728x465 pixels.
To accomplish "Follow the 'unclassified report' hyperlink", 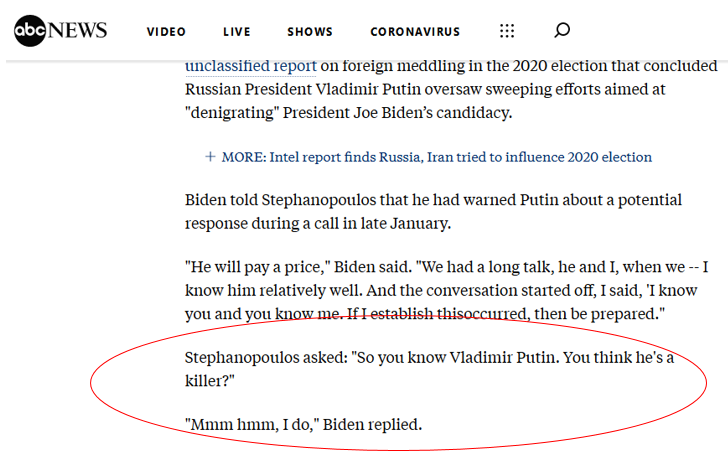I will [251, 66].
